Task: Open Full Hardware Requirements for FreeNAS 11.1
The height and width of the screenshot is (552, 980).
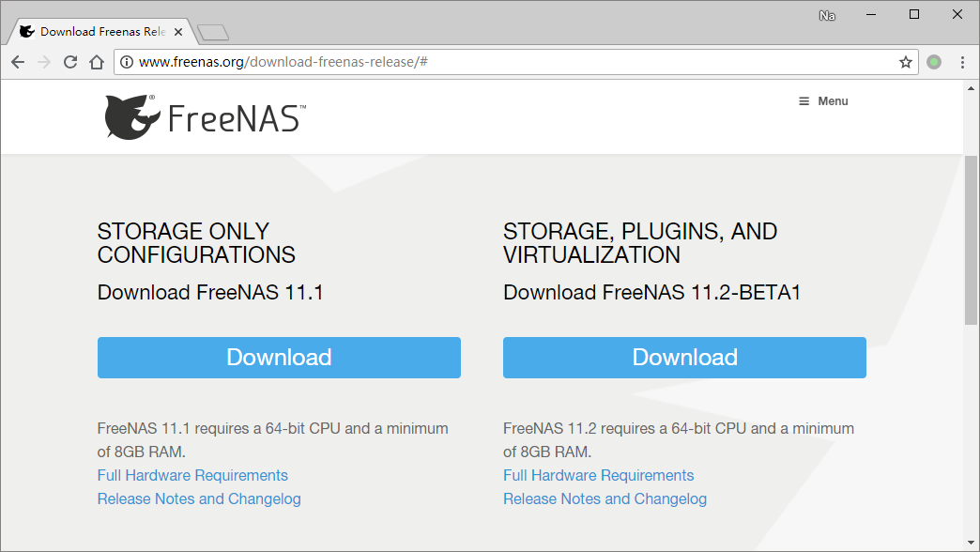Action: click(192, 475)
